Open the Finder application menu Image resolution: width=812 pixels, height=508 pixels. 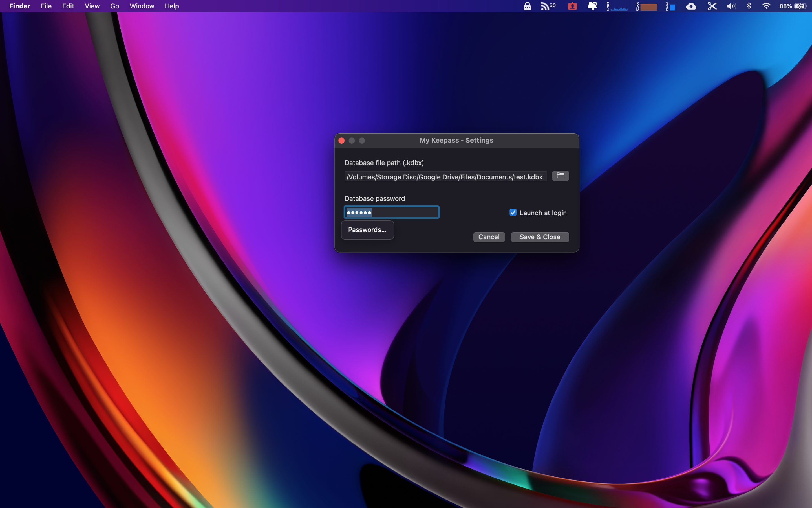coord(19,6)
